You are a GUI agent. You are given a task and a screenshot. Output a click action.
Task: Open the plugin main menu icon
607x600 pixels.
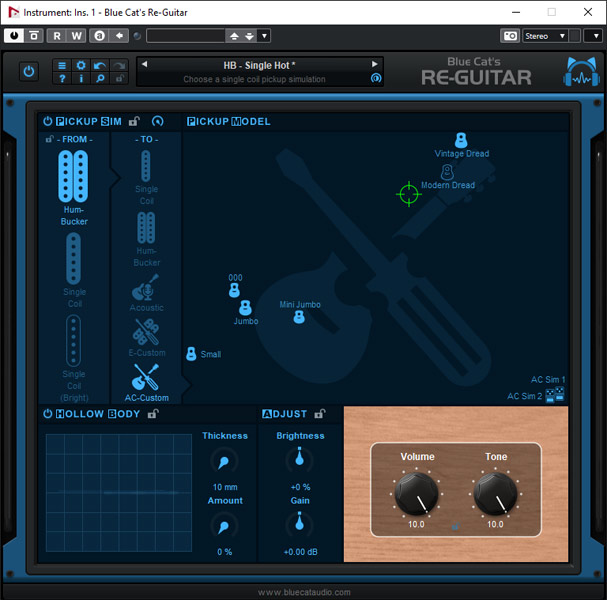(x=62, y=65)
